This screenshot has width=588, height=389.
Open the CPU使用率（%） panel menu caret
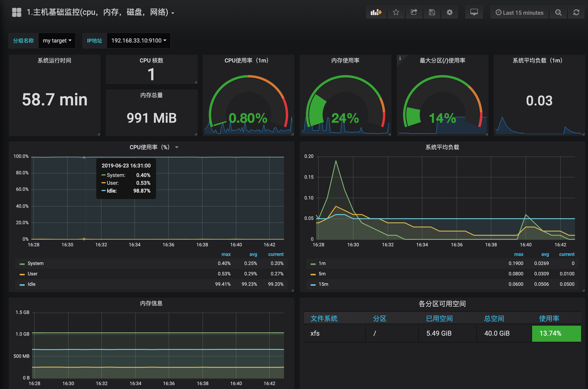tap(176, 147)
